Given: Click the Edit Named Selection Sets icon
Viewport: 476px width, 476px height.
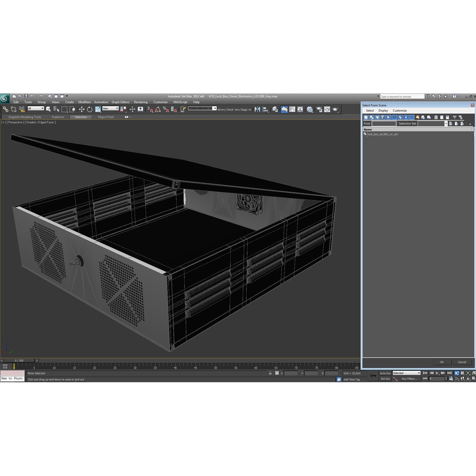Looking at the screenshot, I should [x=183, y=109].
